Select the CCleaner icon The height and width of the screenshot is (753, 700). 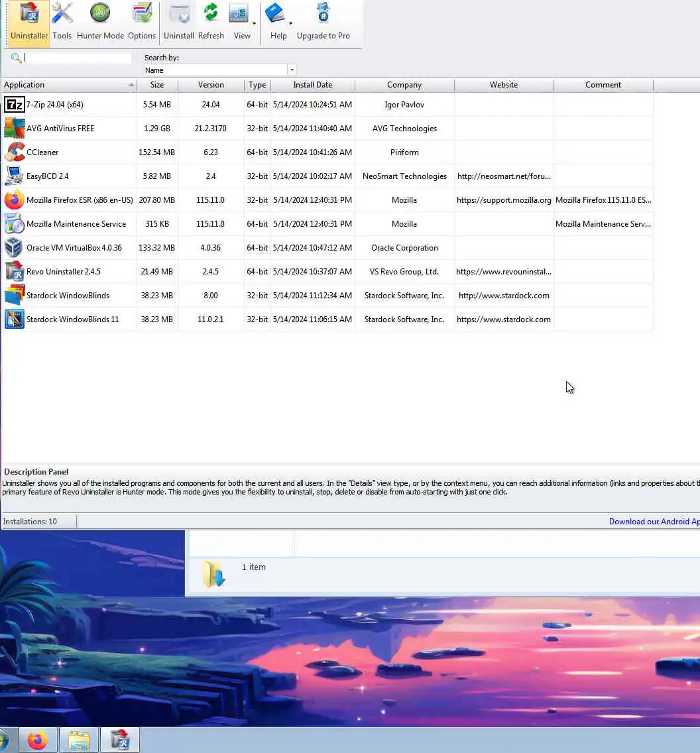tap(14, 152)
